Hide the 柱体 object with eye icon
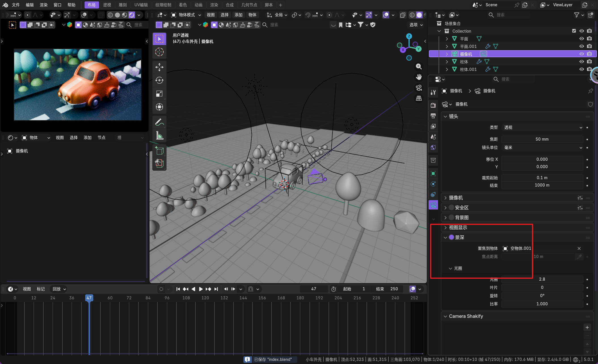Screen dimensions: 598x364 [582, 62]
